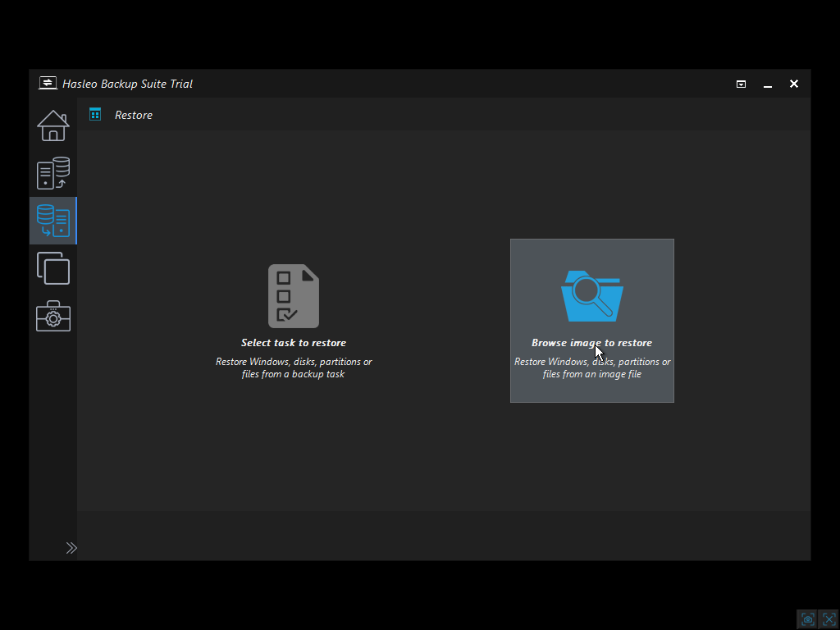Click the Hasleo app logo in the title bar

48,83
